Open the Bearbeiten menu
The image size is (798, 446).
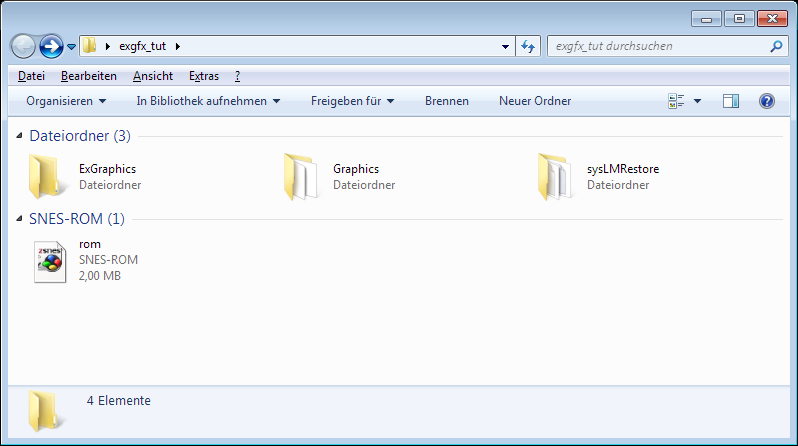tap(88, 76)
